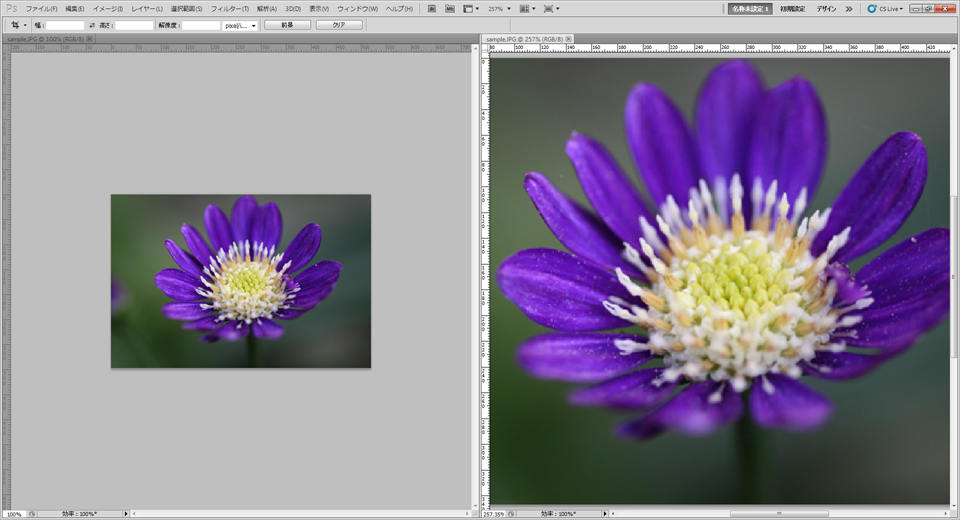960x520 pixels.
Task: Click the right window horizontal scroll left arrow
Action: (x=613, y=514)
